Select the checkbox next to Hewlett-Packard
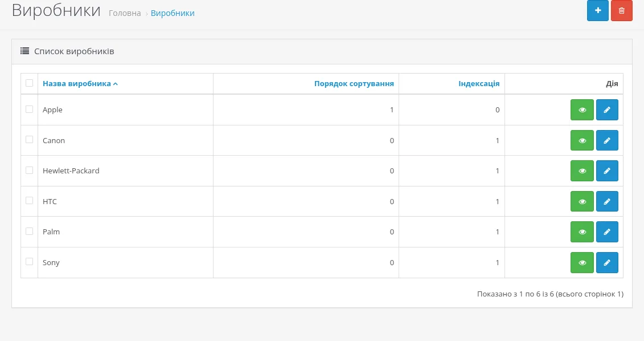644x341 pixels. pos(29,170)
